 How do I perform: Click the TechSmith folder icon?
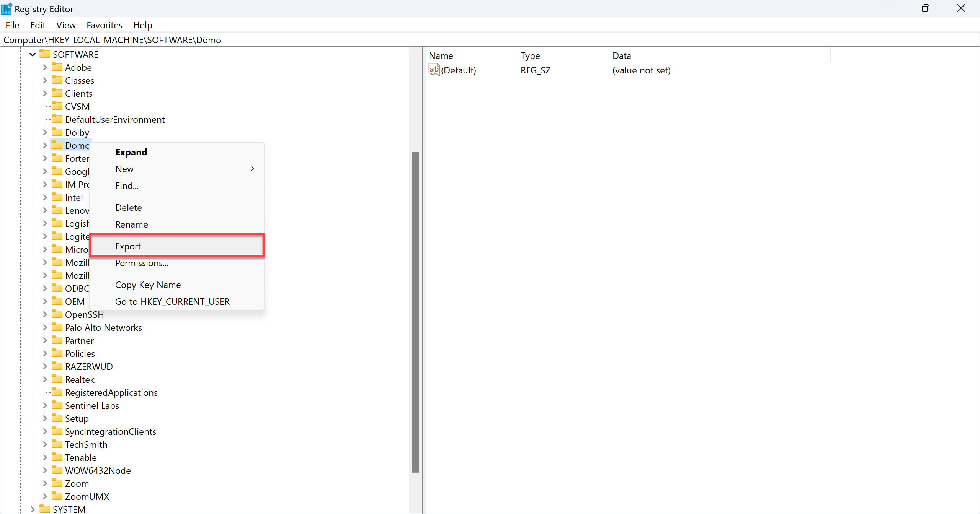point(57,444)
